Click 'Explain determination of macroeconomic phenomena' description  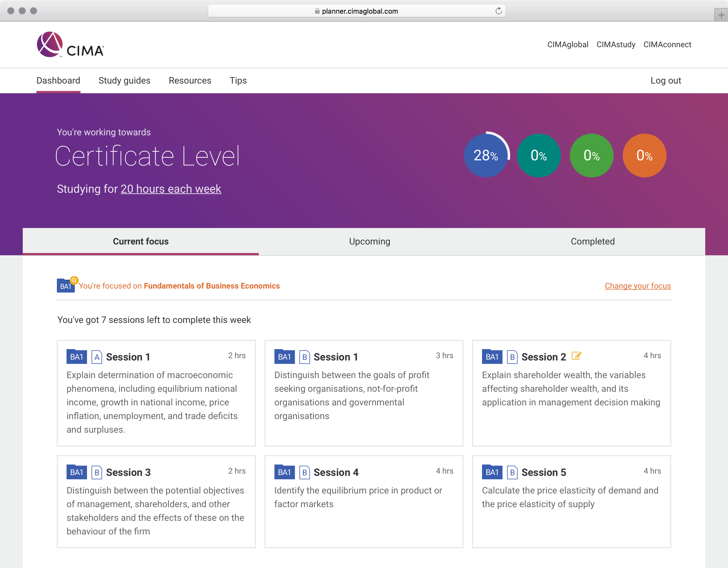152,403
